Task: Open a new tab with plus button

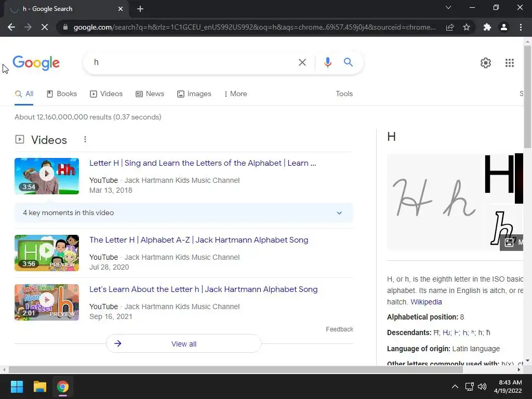Action: [x=140, y=9]
